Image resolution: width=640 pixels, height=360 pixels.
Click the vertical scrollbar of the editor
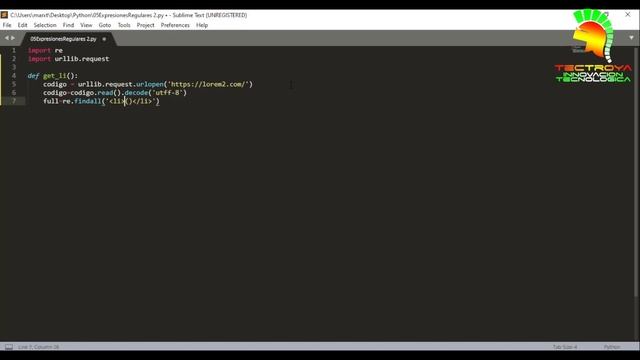[x=637, y=171]
